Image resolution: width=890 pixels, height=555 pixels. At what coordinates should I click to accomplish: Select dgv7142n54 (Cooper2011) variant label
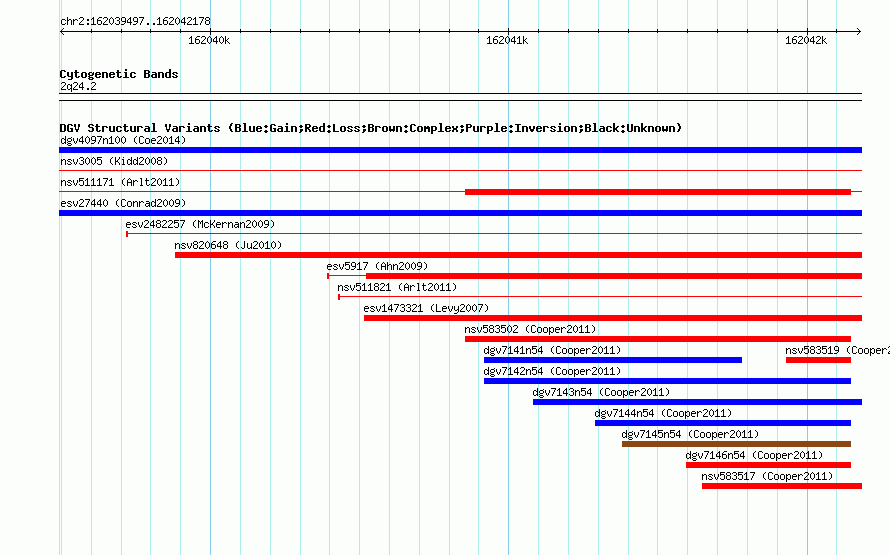coord(552,371)
